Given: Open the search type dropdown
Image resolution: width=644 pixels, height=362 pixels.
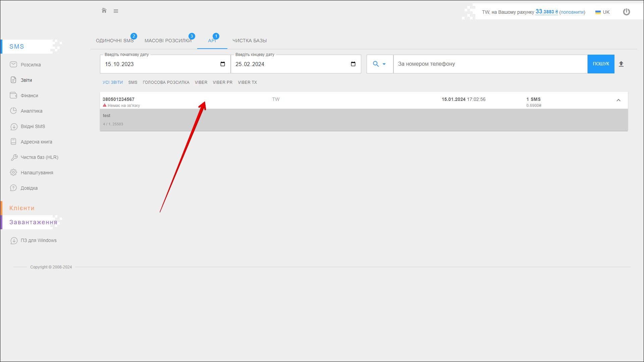Looking at the screenshot, I should click(379, 64).
